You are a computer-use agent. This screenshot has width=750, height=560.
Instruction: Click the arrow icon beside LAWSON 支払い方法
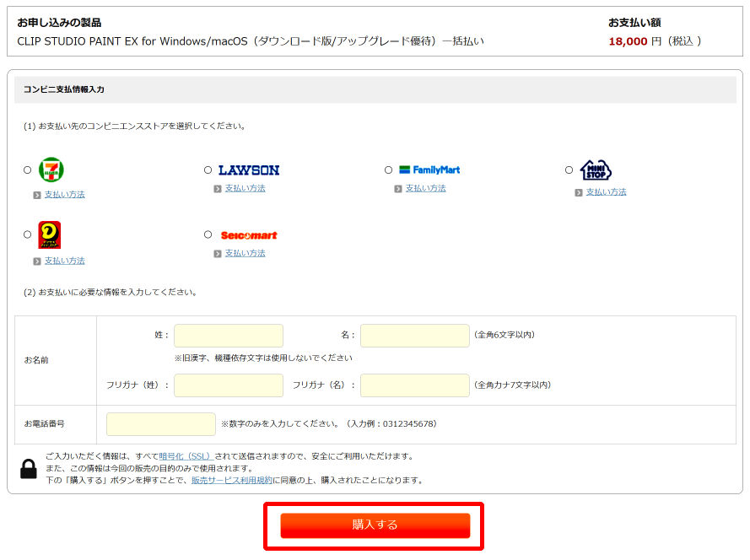coord(218,189)
